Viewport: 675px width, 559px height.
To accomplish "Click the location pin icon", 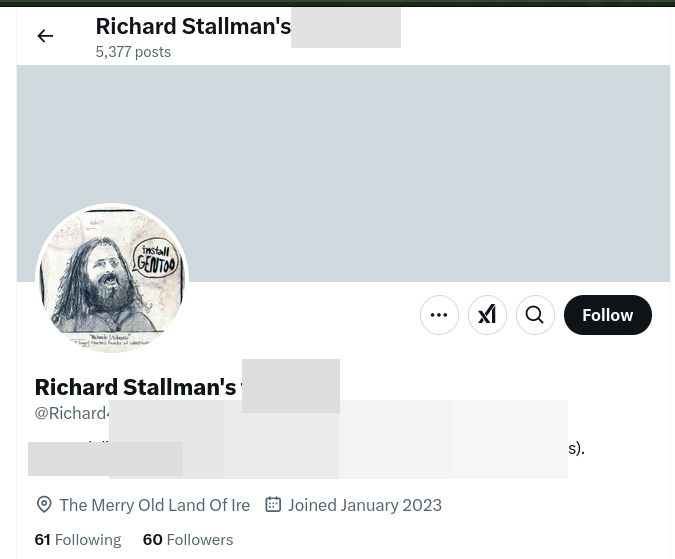I will (44, 505).
